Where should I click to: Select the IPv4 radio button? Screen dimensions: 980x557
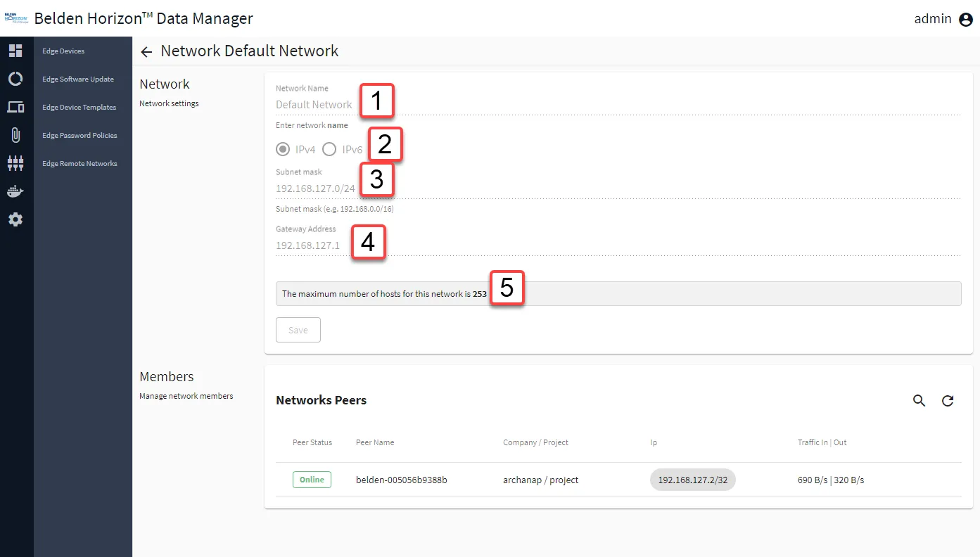point(283,149)
